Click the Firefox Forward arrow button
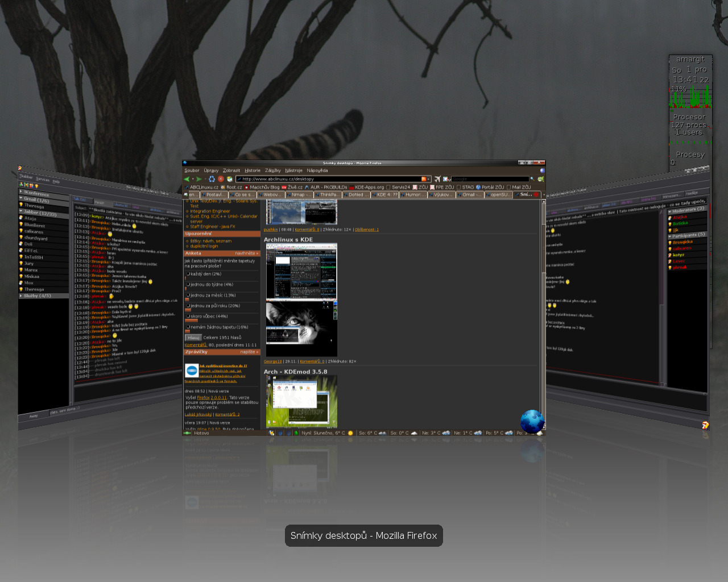 tap(199, 179)
